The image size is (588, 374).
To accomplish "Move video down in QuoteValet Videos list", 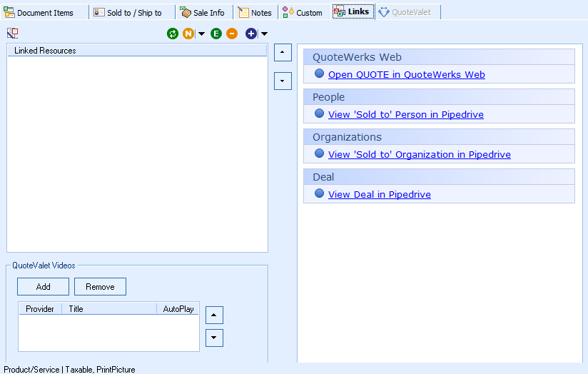I will pos(214,338).
